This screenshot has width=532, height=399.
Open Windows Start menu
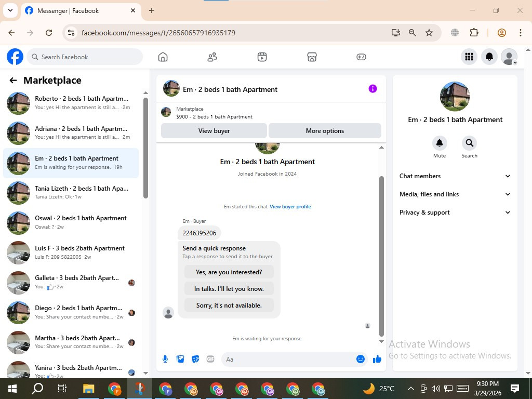(12, 389)
